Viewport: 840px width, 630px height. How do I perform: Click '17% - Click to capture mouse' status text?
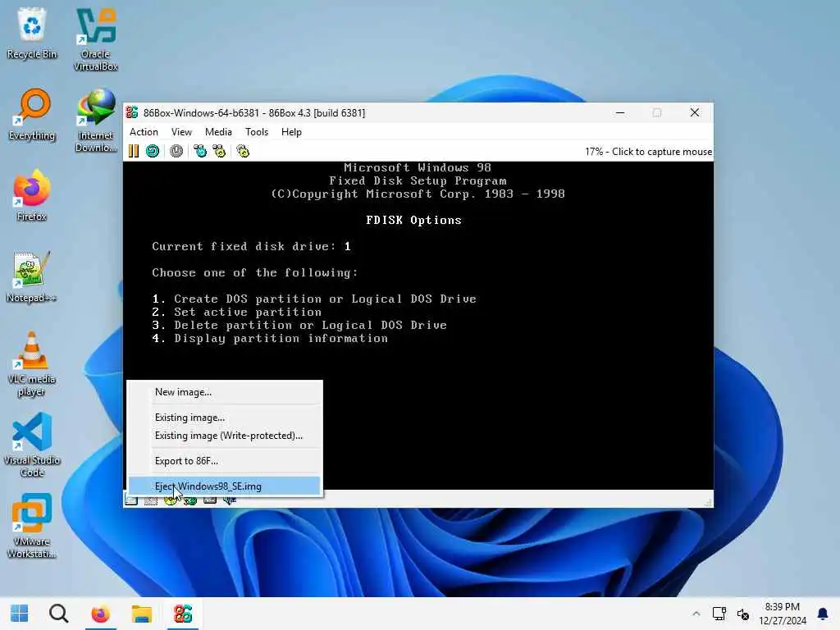coord(648,152)
